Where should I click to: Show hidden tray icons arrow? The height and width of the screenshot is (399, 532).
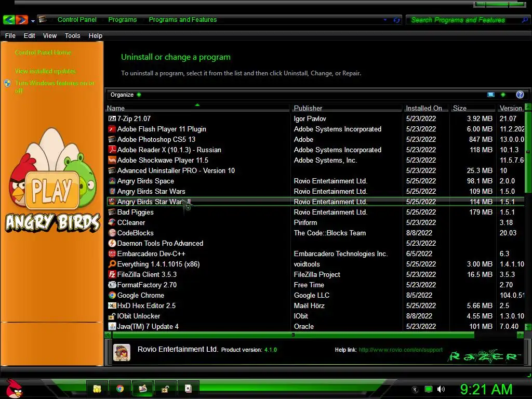tap(415, 390)
